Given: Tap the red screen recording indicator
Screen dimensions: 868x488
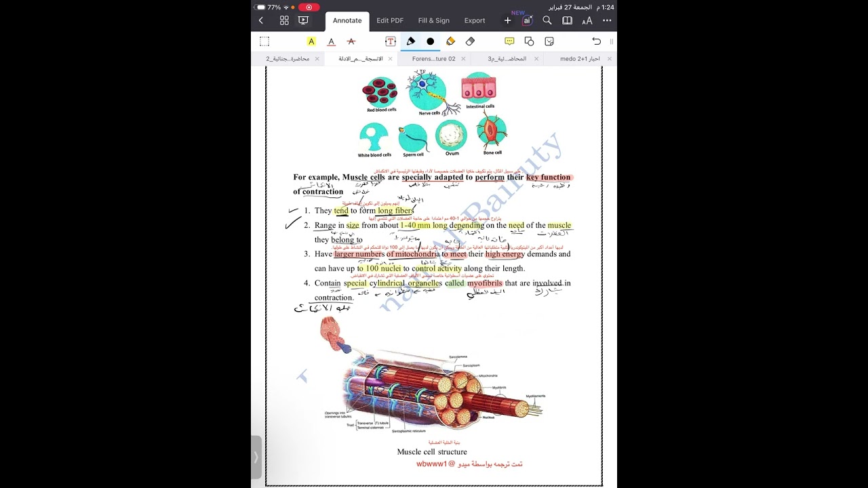Looking at the screenshot, I should 309,7.
